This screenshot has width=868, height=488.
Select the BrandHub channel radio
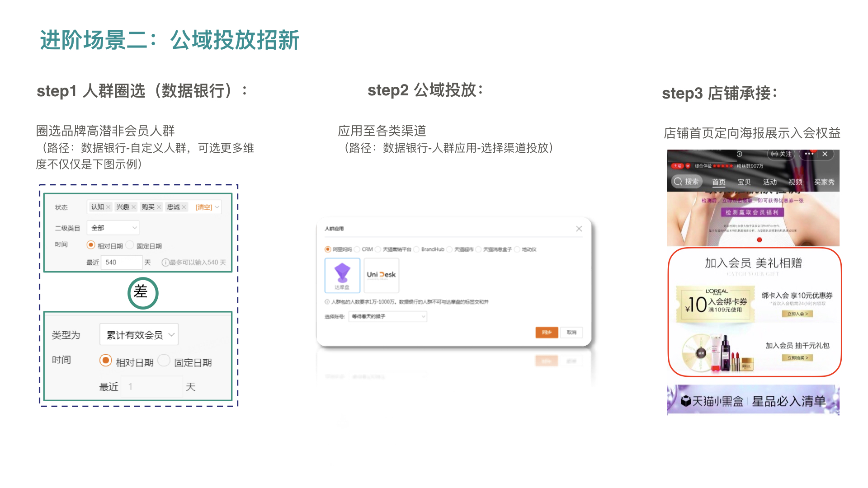click(417, 249)
